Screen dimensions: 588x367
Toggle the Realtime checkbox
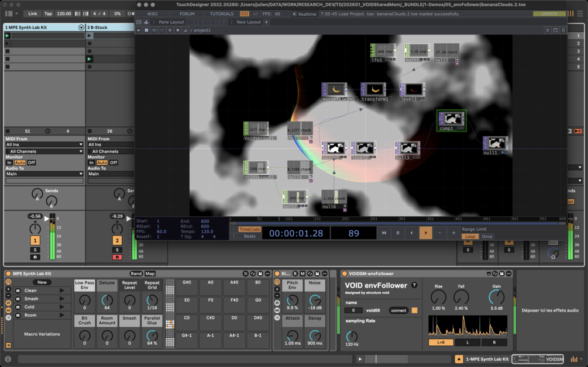pyautogui.click(x=294, y=14)
